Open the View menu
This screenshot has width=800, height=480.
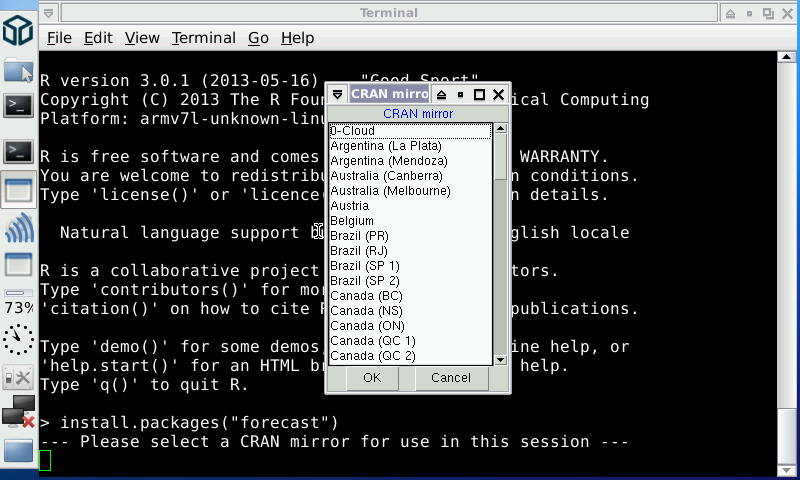point(142,38)
